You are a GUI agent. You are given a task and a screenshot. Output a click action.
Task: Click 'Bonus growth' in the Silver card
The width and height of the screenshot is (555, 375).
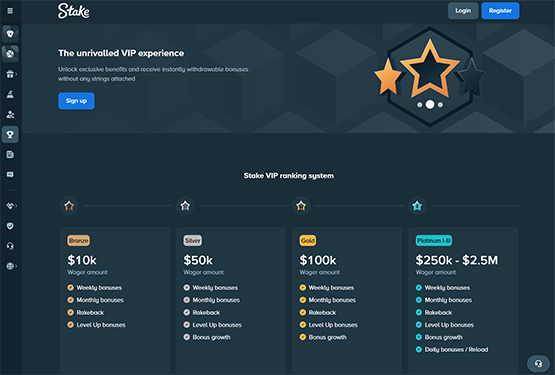(211, 337)
